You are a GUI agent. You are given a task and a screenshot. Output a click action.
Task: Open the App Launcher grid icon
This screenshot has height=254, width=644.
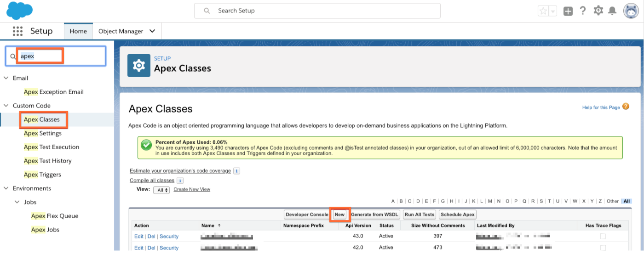[17, 31]
